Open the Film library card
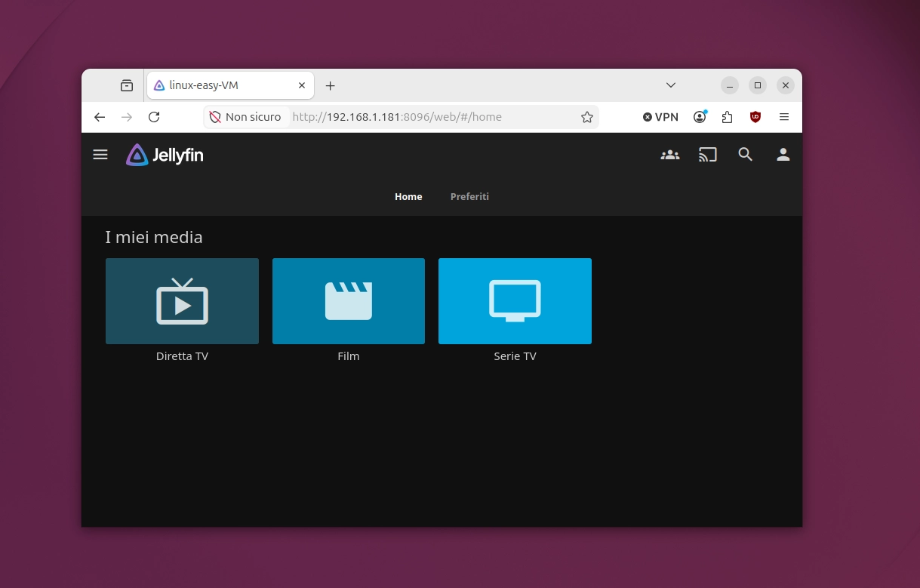The image size is (920, 588). pyautogui.click(x=349, y=301)
